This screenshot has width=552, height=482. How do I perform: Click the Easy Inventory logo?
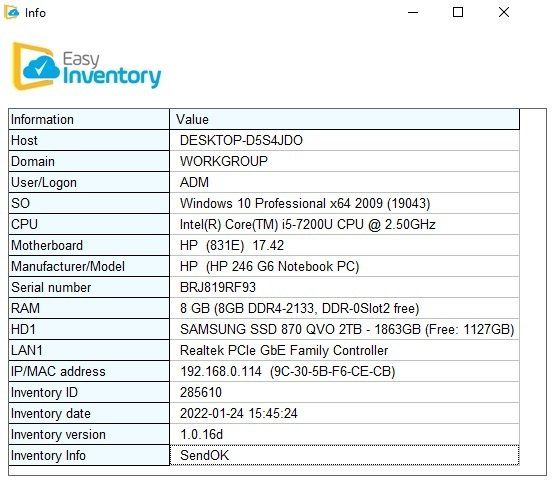87,66
